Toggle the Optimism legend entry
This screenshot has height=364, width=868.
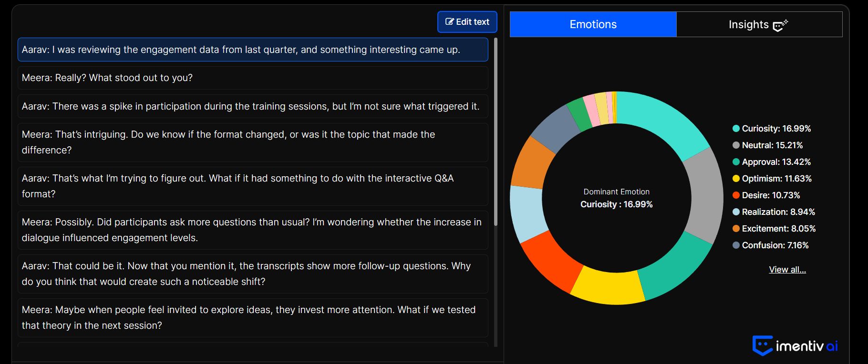772,178
